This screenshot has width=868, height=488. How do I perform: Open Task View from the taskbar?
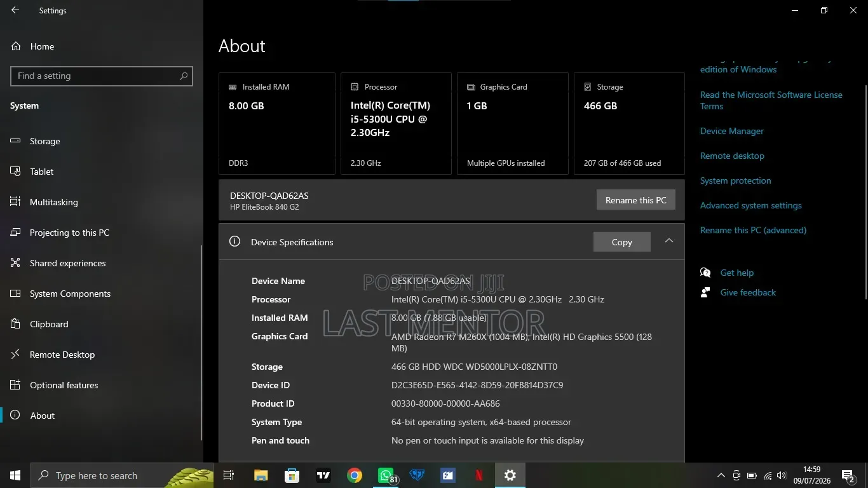coord(229,475)
